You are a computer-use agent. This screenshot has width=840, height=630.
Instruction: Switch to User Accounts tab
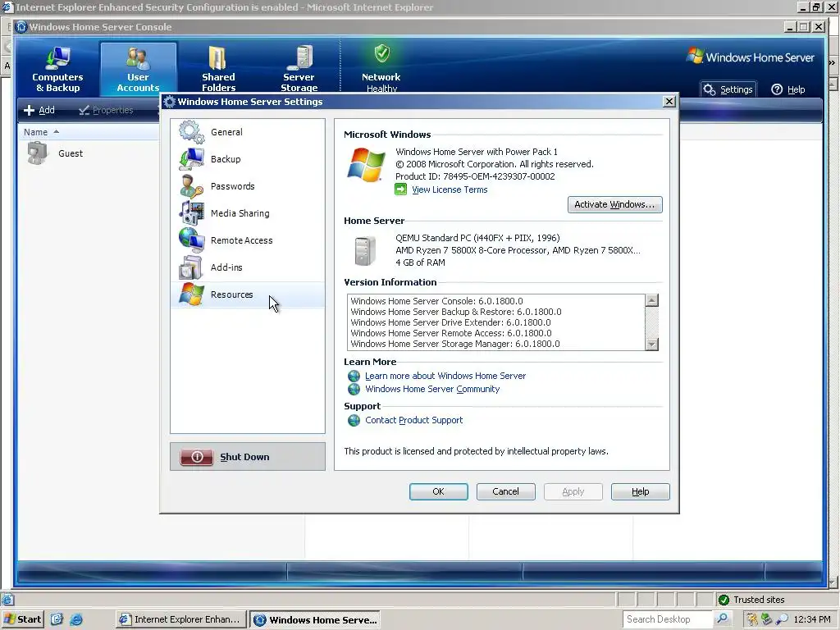pos(138,69)
